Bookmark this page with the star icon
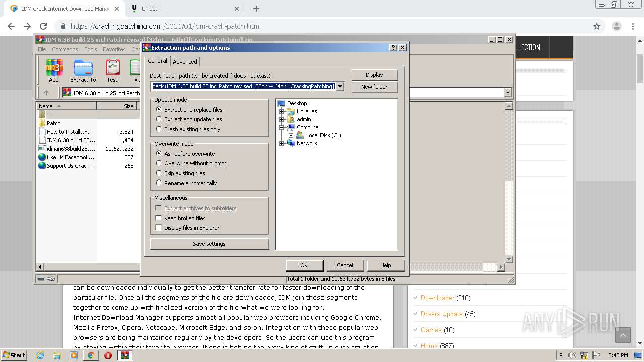Viewport: 644px width, 362px height. (x=597, y=26)
